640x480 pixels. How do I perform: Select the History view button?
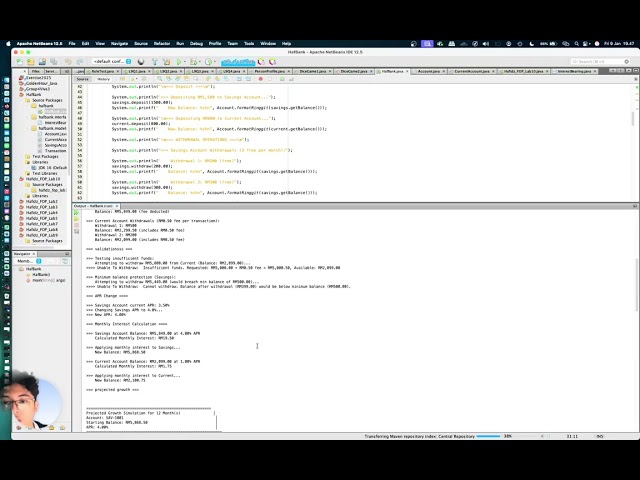(x=103, y=79)
